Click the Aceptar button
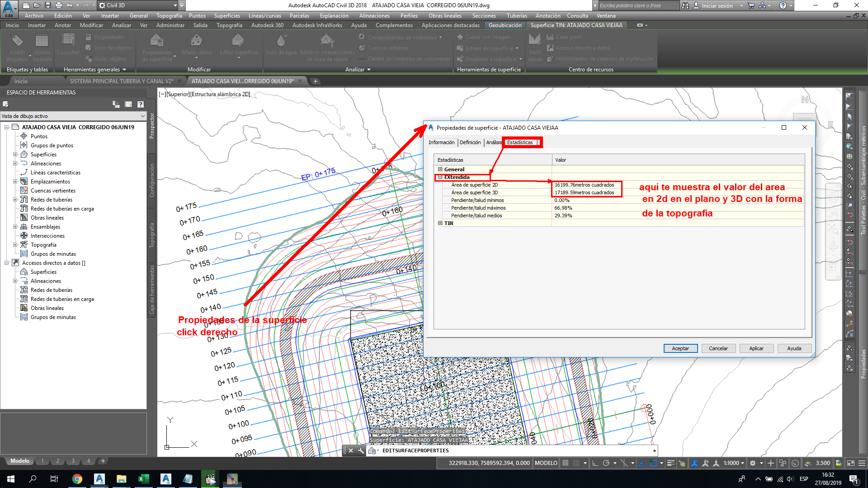 click(x=680, y=348)
